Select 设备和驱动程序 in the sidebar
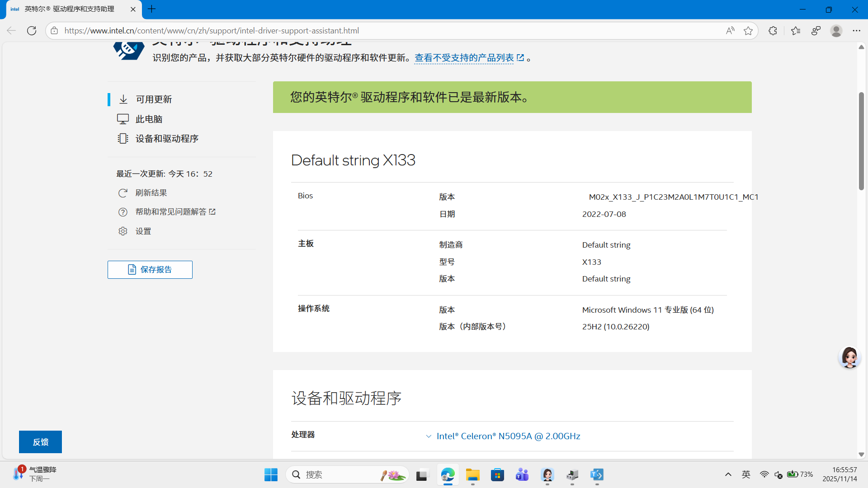 click(166, 139)
